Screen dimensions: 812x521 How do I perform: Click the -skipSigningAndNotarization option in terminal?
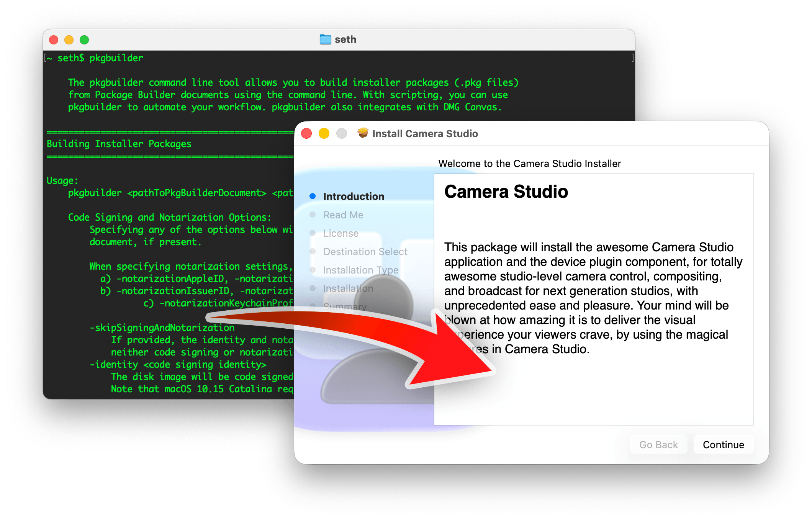(x=162, y=328)
